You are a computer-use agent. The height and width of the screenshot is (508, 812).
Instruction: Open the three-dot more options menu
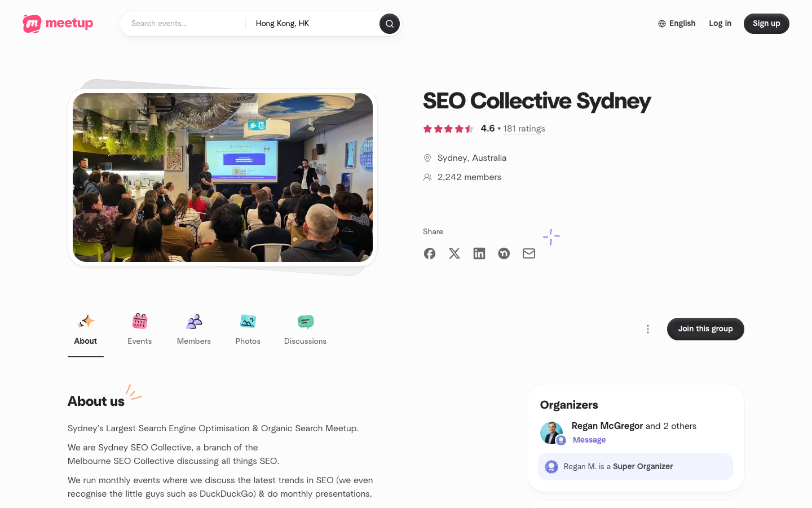[648, 329]
